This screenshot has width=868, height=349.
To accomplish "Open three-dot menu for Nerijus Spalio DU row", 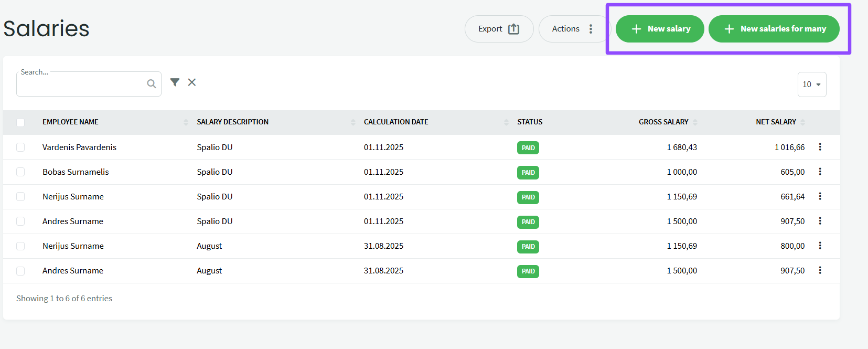I will pos(820,196).
